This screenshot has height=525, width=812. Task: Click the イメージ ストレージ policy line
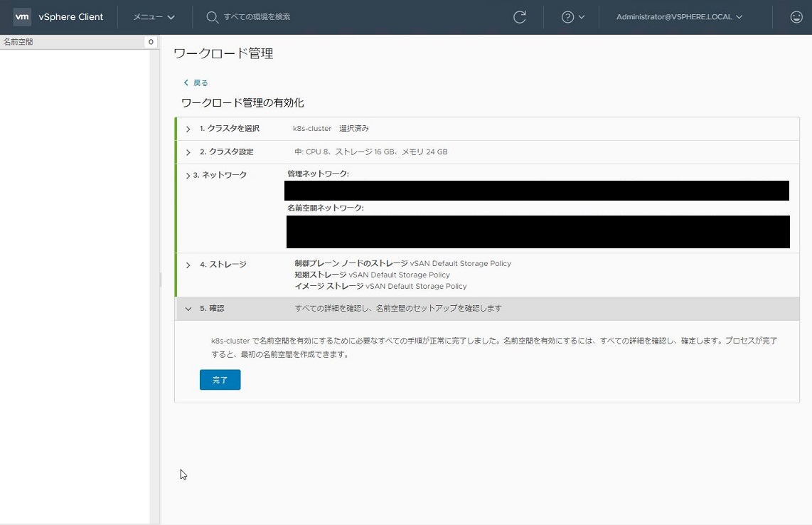(x=380, y=286)
